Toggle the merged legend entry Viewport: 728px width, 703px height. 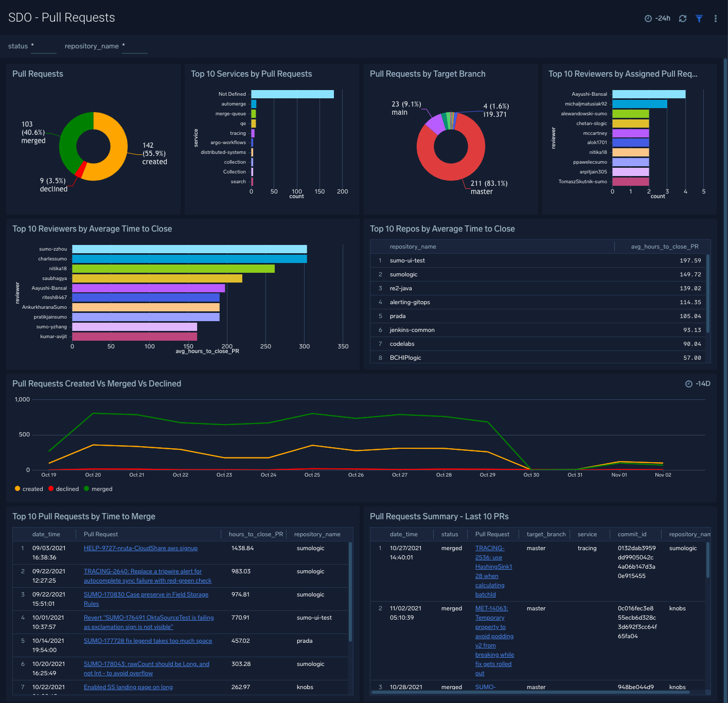(x=98, y=489)
